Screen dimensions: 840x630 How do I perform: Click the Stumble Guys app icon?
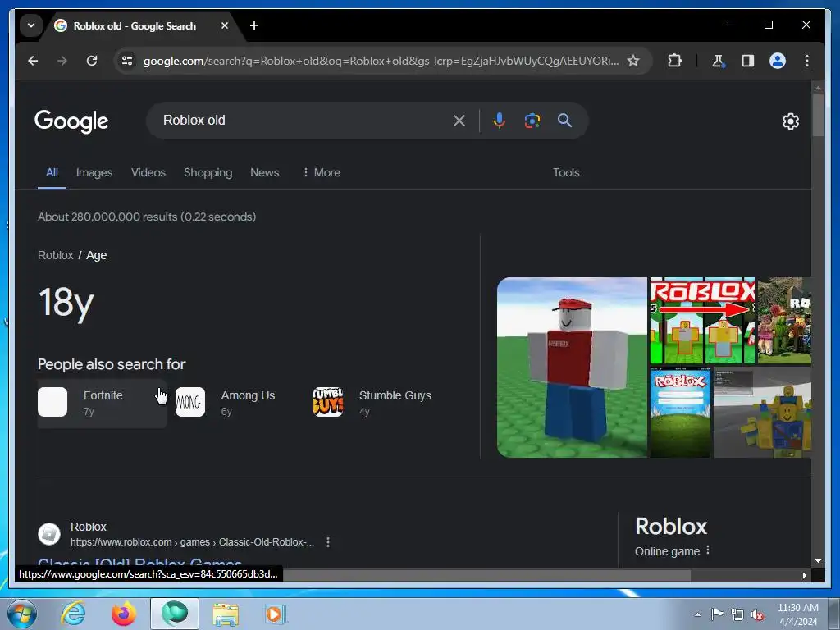pyautogui.click(x=328, y=402)
